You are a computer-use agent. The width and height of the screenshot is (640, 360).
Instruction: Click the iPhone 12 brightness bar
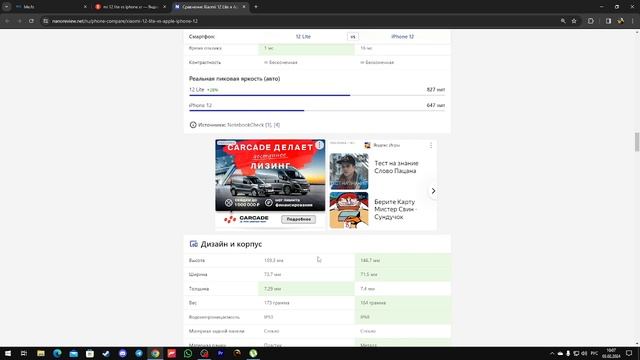pos(317,111)
